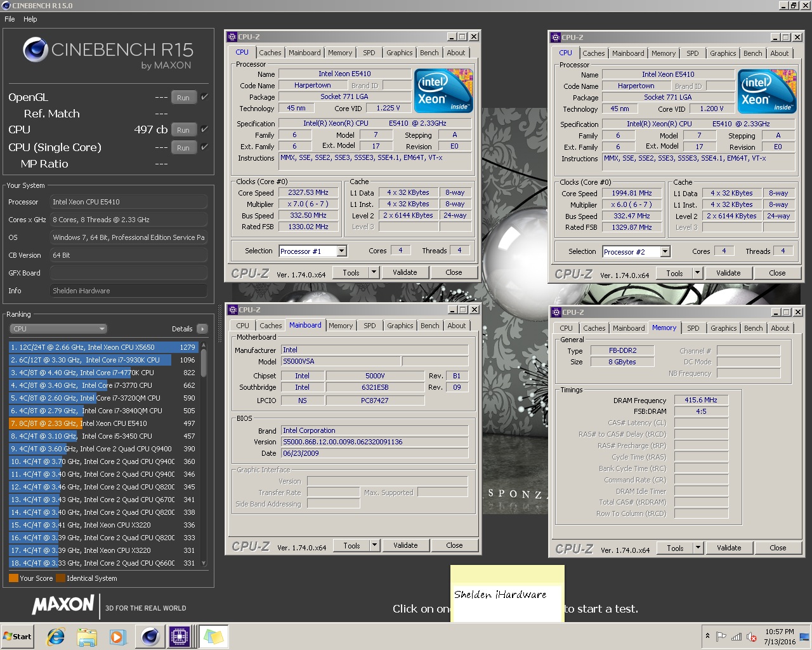Viewport: 812px width, 650px height.
Task: Switch to Caches tab in Processor #1 window
Action: click(x=270, y=53)
